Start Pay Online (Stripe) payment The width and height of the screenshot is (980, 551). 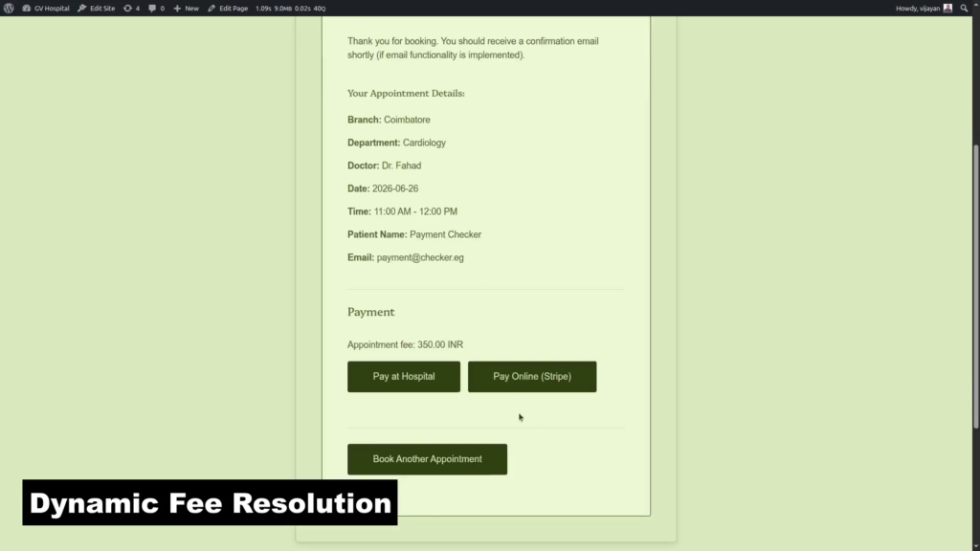532,377
